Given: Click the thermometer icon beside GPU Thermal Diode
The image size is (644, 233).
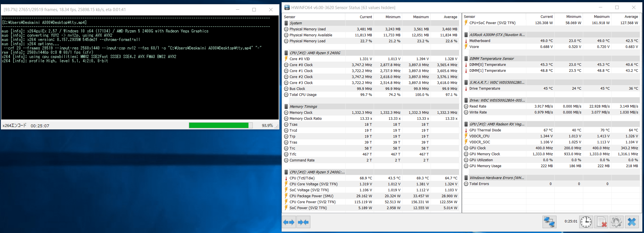Looking at the screenshot, I should click(x=466, y=130).
